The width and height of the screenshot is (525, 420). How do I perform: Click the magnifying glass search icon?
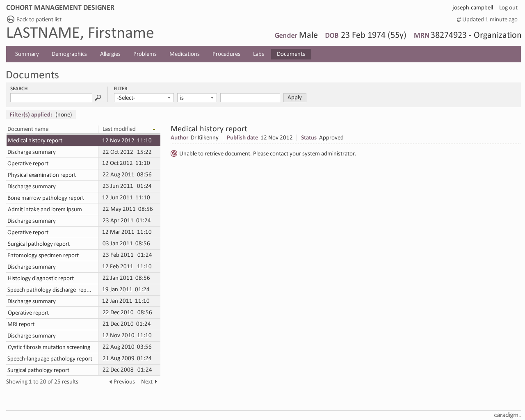click(x=98, y=98)
